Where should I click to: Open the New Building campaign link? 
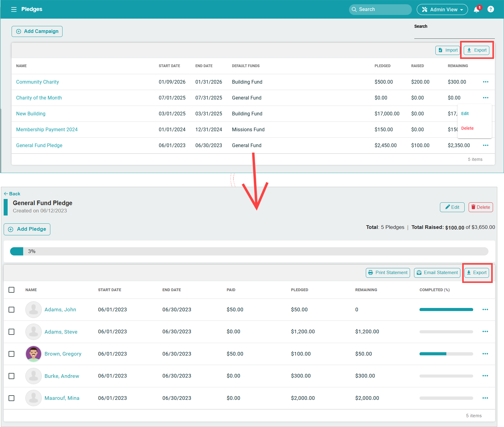(31, 114)
